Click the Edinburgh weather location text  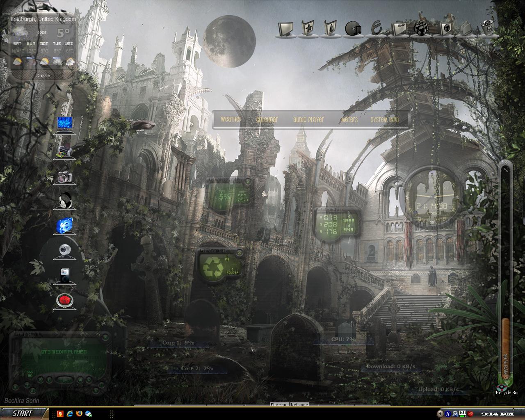43,19
